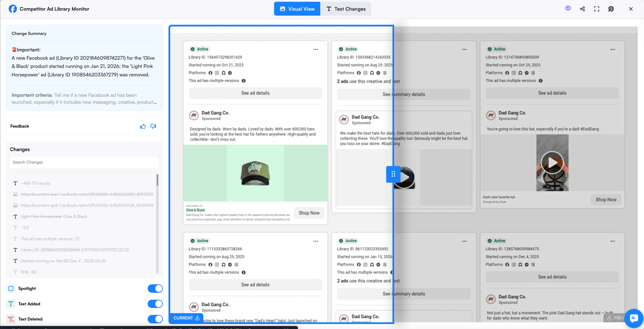Grab the blue drag handle on the highlighted ad
The image size is (644, 329).
[x=393, y=174]
